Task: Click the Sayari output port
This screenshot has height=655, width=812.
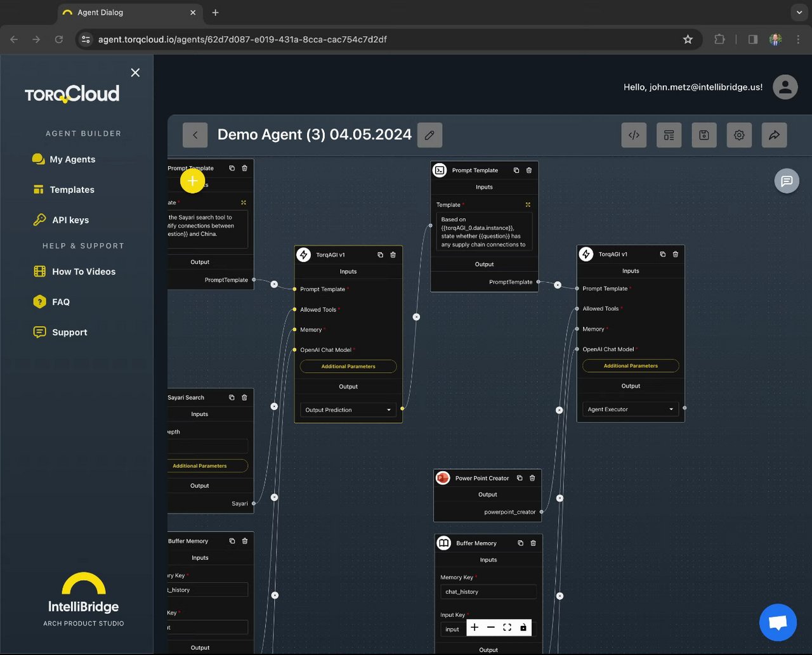Action: pyautogui.click(x=254, y=503)
